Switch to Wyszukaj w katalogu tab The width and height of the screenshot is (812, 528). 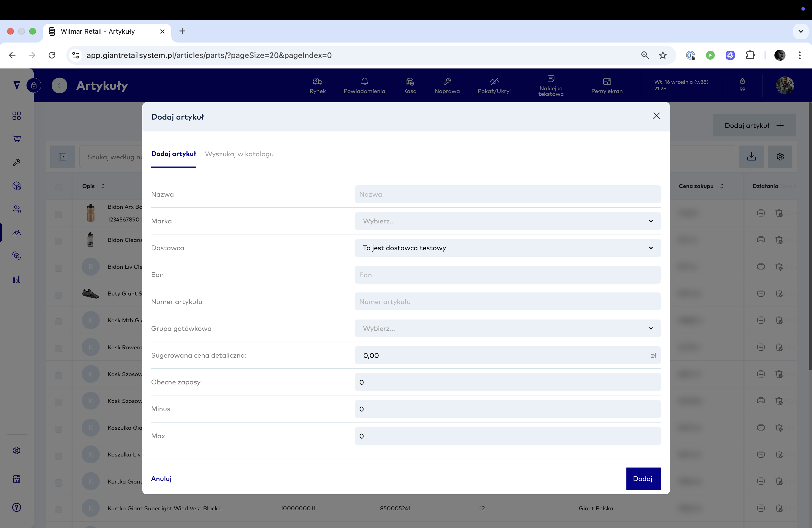pos(239,154)
